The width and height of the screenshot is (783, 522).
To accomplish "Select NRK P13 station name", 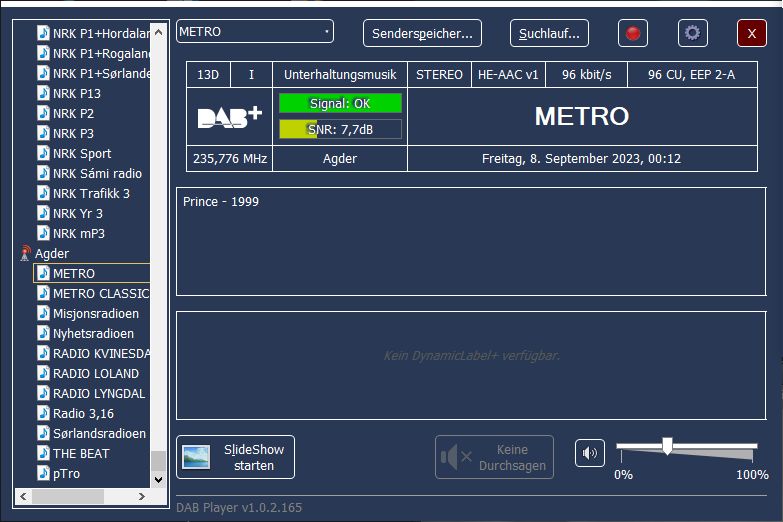I will pos(77,94).
